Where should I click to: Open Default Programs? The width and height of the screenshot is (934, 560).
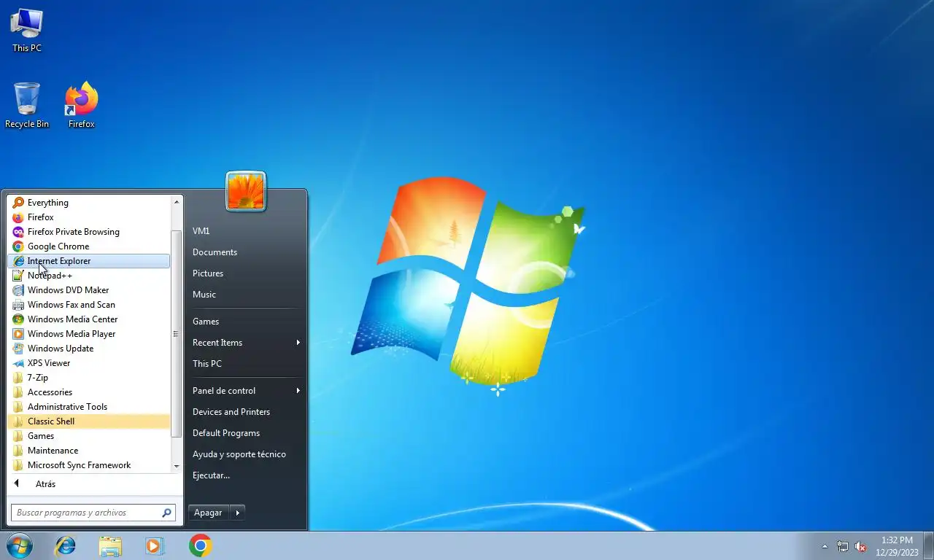tap(245, 433)
